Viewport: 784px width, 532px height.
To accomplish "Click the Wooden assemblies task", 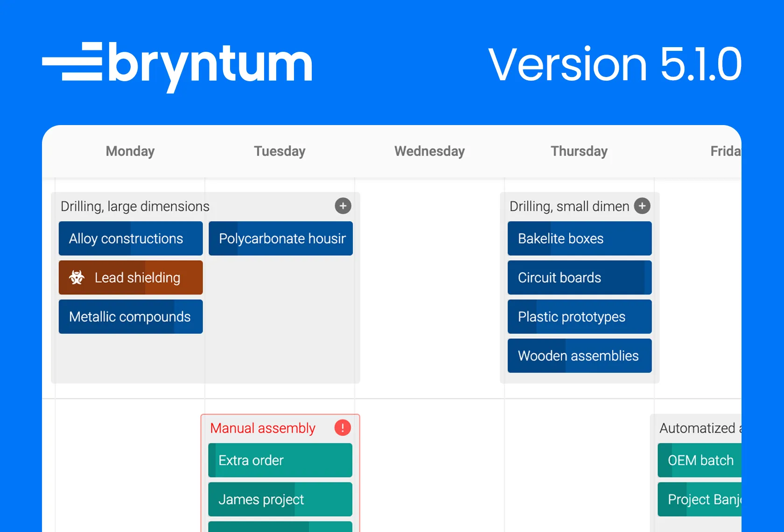I will tap(580, 356).
